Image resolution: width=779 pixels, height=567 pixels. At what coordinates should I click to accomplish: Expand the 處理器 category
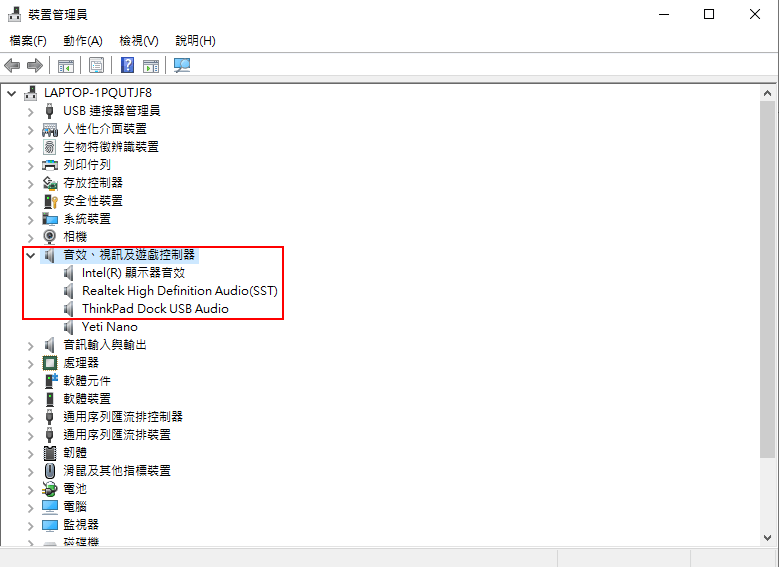point(30,363)
